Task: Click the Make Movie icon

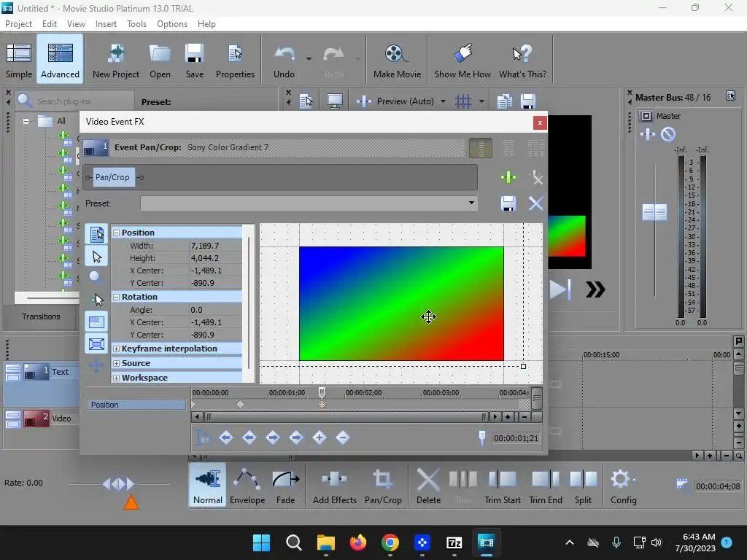Action: coord(397,60)
